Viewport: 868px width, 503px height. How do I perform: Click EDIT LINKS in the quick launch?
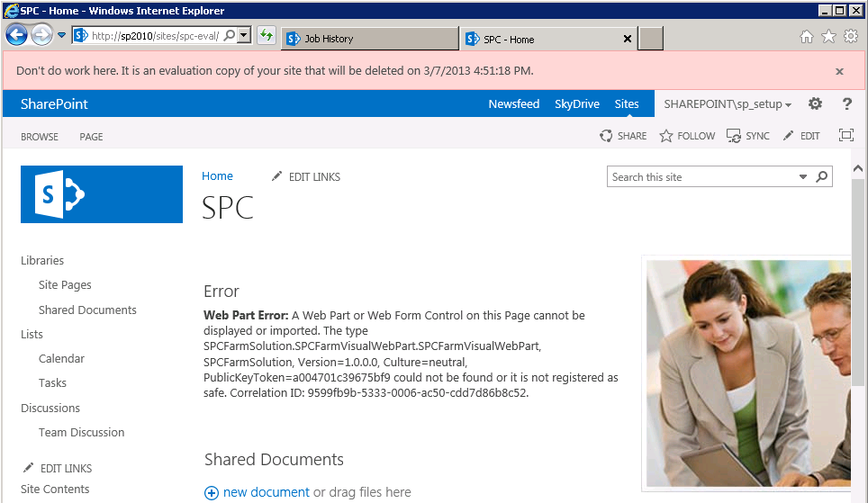click(x=58, y=468)
